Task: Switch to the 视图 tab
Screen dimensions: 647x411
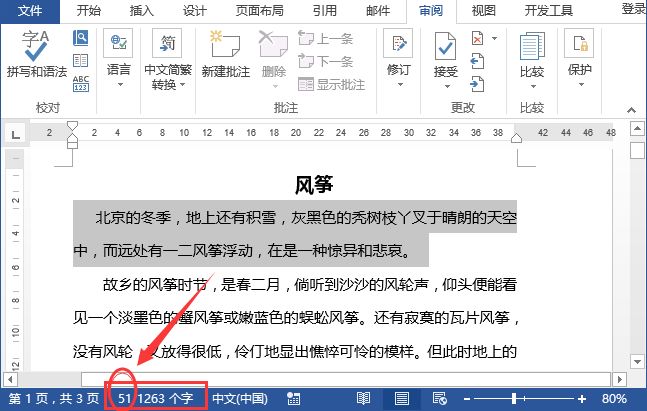Action: point(483,10)
